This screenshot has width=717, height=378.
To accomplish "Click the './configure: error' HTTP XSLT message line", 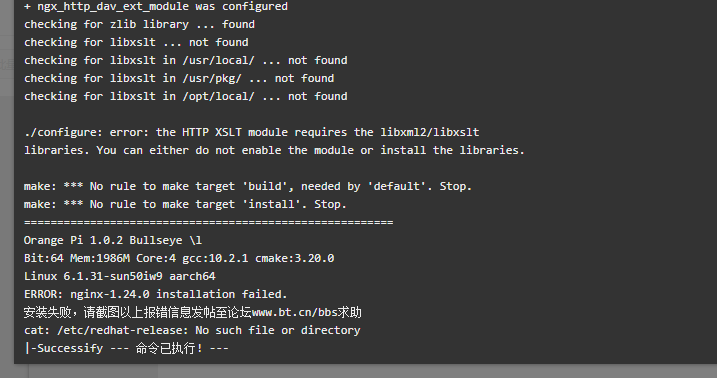I will (251, 132).
